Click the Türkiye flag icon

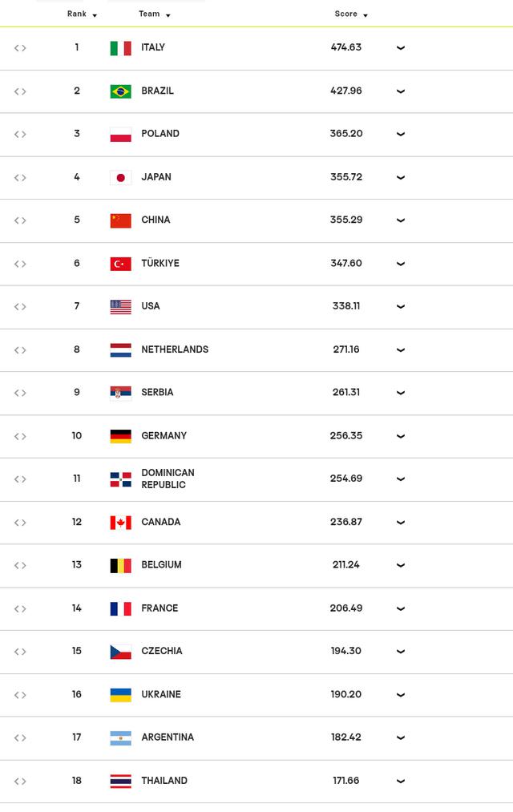tap(120, 264)
